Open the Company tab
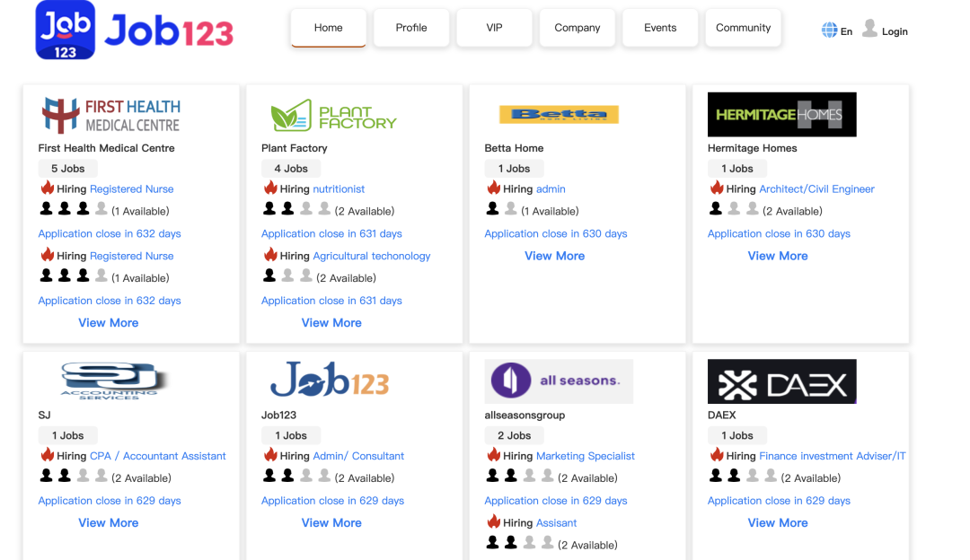The width and height of the screenshot is (970, 560). [578, 28]
